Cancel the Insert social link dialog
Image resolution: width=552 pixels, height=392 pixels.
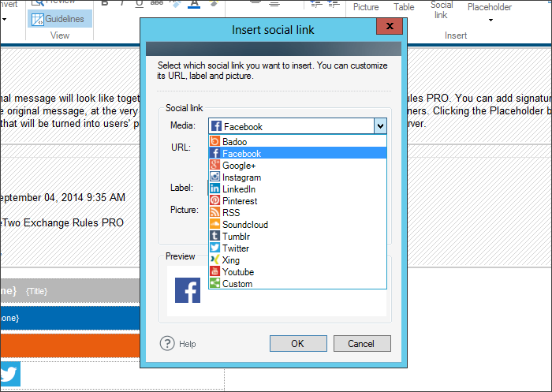(x=361, y=344)
